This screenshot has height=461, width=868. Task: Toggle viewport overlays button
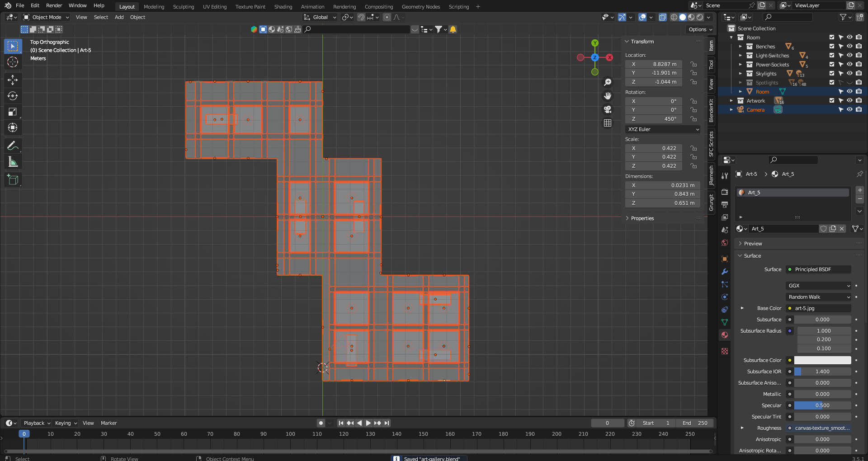[642, 17]
